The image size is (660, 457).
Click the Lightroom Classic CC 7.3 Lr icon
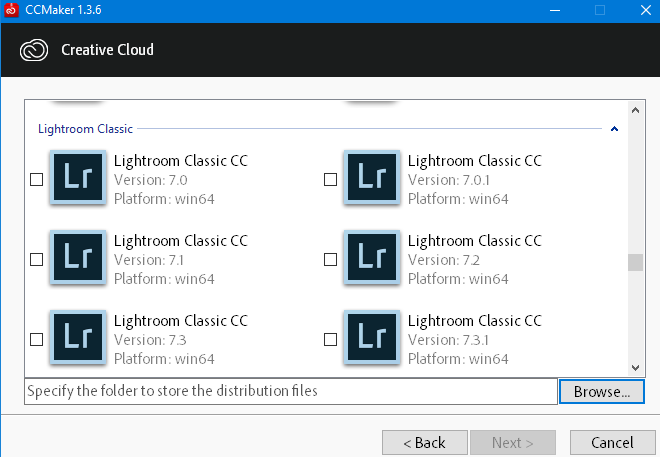click(78, 337)
